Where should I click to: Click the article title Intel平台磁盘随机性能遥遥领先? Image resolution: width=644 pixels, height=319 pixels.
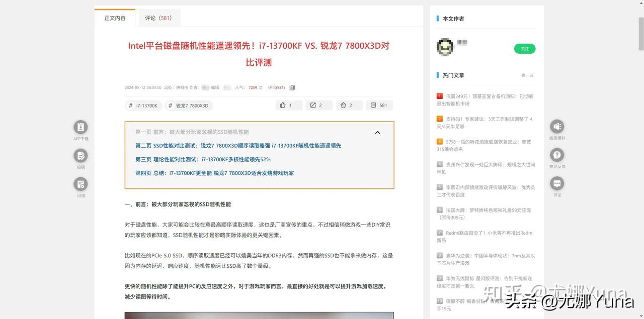tap(259, 54)
